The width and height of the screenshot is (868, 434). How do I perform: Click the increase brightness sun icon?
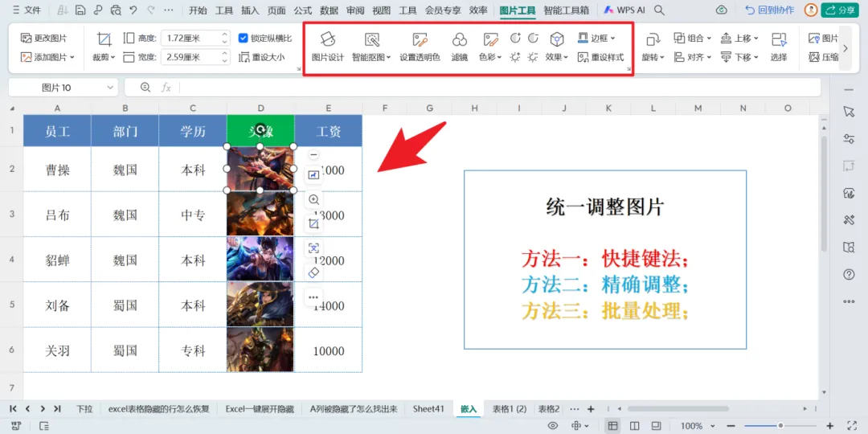[515, 57]
